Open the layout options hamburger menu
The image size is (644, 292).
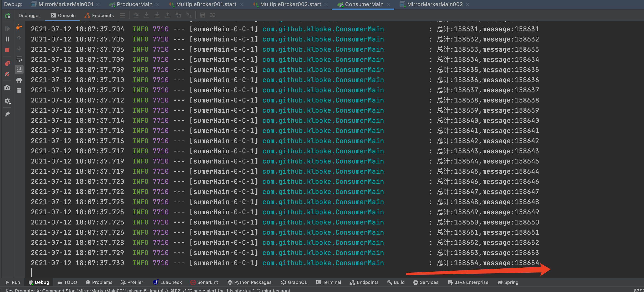pyautogui.click(x=122, y=15)
